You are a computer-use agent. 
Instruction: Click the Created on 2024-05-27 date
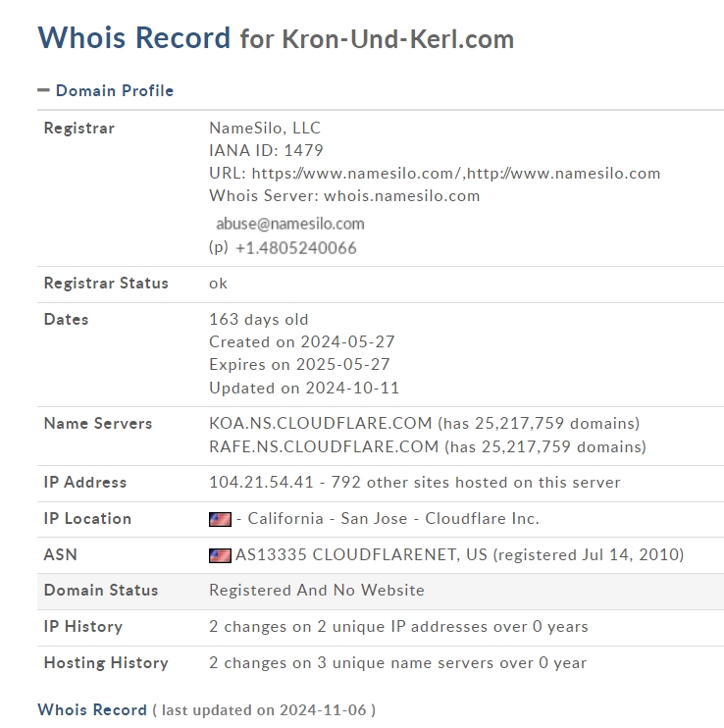[x=302, y=341]
